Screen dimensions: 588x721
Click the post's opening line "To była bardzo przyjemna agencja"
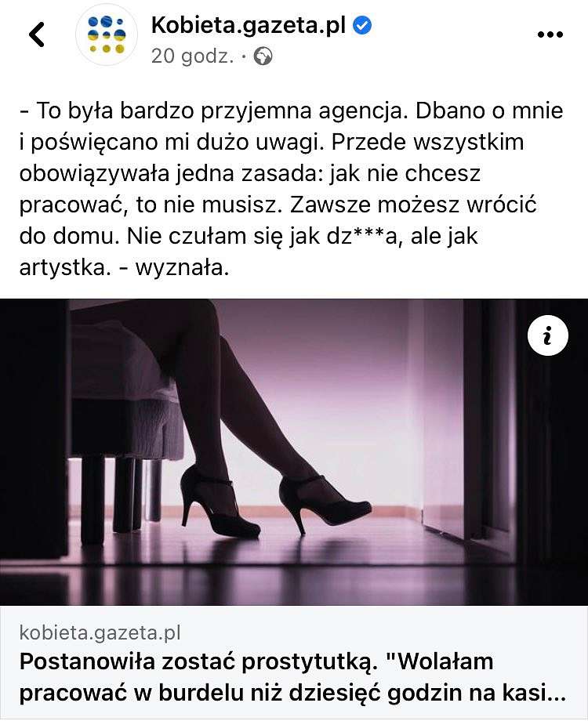[222, 111]
